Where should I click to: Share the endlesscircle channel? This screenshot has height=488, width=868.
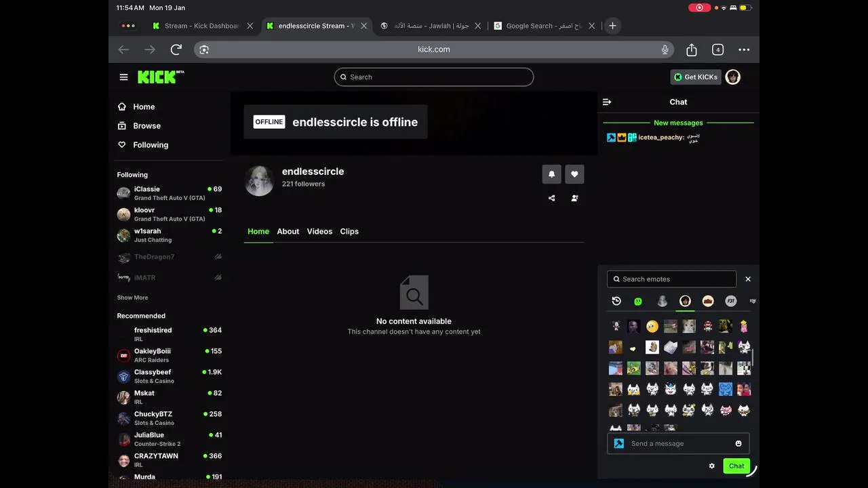tap(551, 198)
